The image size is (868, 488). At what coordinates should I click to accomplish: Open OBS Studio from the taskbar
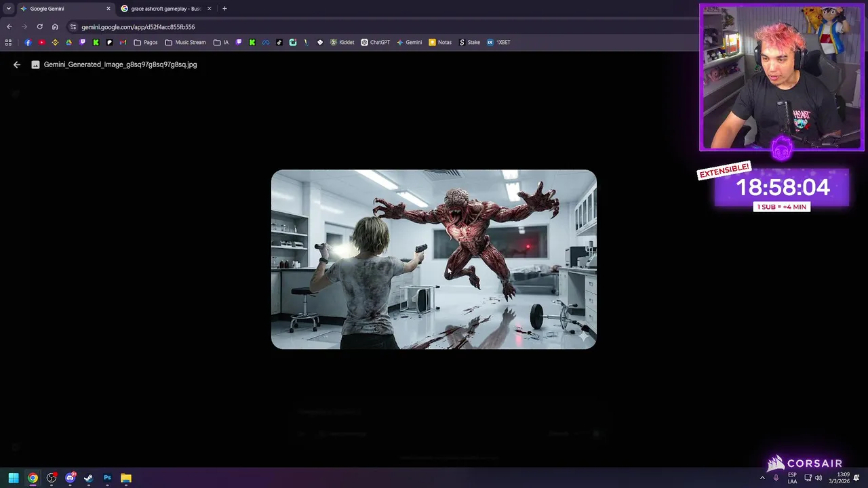52,478
